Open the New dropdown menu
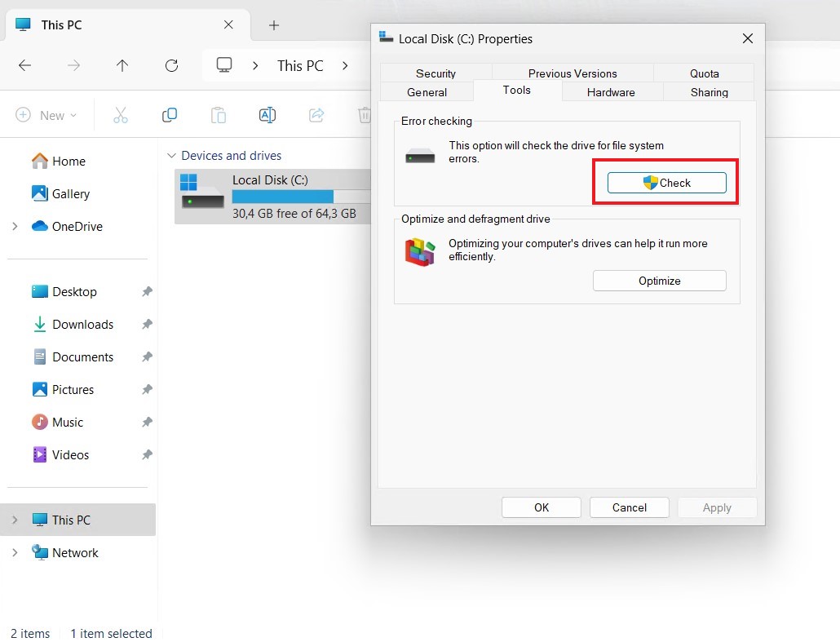Image resolution: width=840 pixels, height=642 pixels. click(47, 115)
